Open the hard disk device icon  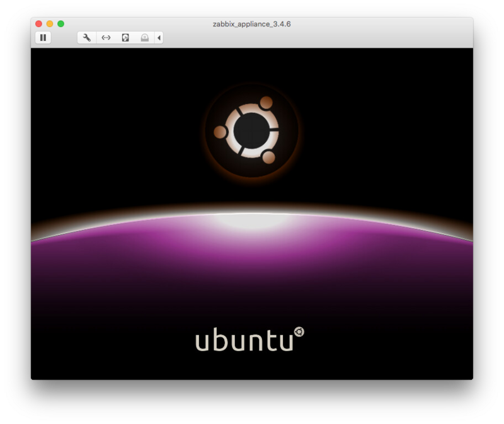[125, 38]
